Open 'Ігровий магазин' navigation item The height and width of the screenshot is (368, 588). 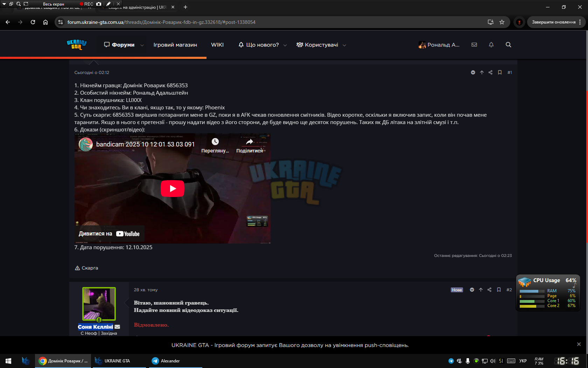175,45
